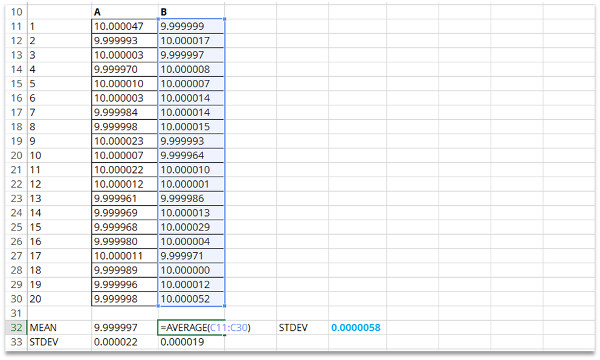Select the blue 0.0000058 STDEV value
The height and width of the screenshot is (360, 600).
(356, 328)
